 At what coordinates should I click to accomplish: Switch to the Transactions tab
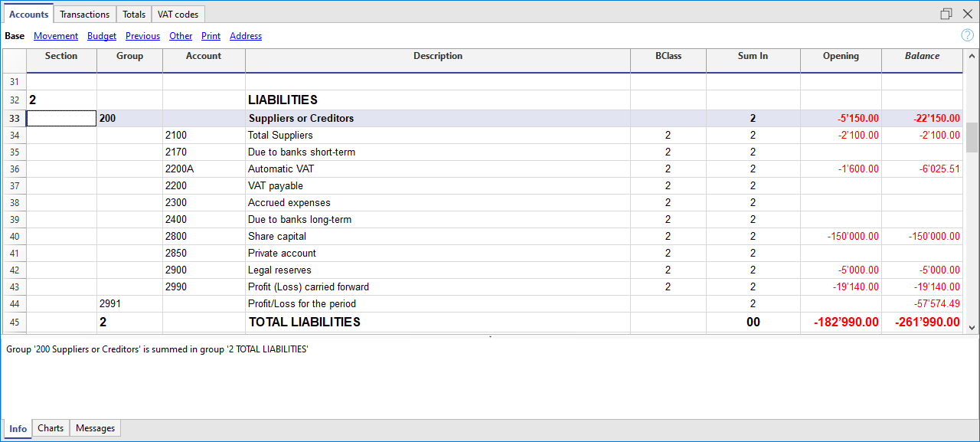pos(84,15)
